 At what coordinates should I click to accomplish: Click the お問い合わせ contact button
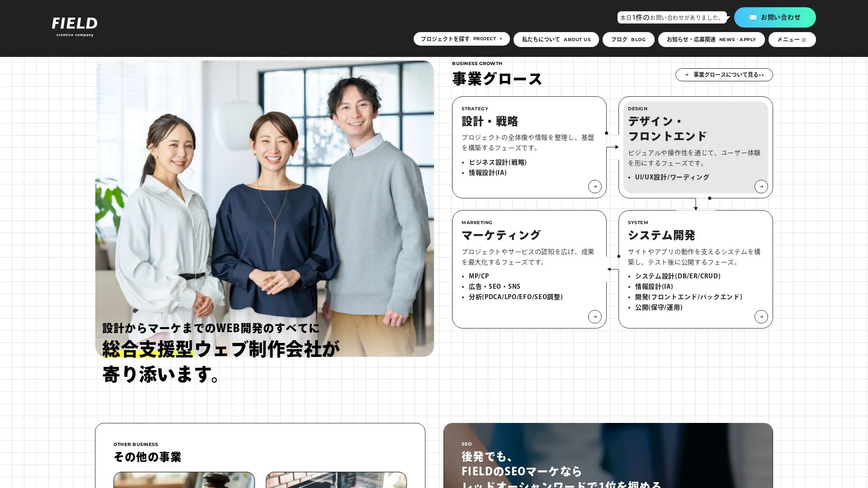(x=775, y=17)
